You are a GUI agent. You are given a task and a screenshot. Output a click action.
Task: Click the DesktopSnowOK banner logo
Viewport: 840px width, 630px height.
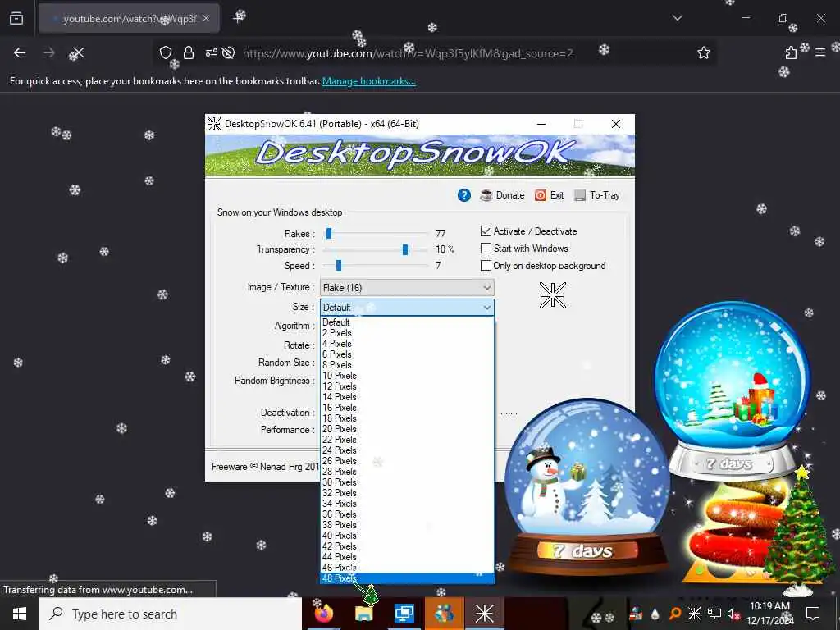[x=419, y=155]
